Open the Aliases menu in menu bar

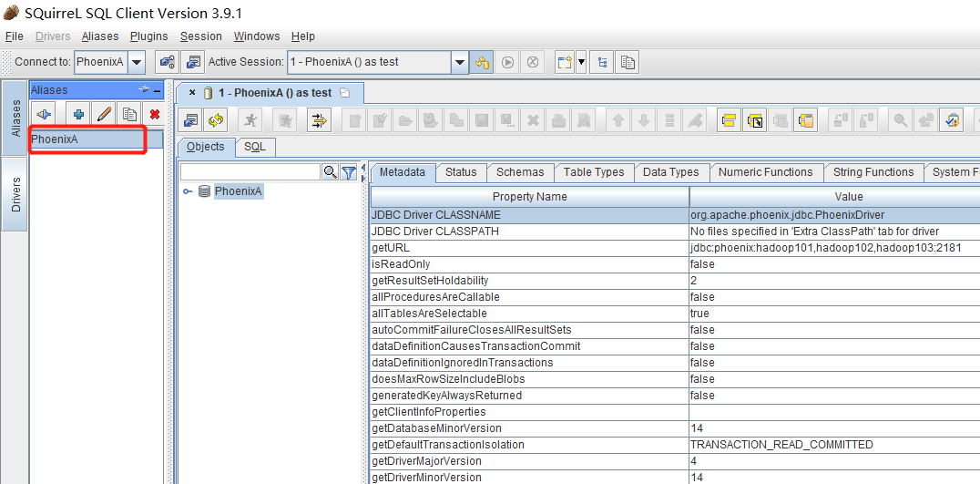pos(100,36)
